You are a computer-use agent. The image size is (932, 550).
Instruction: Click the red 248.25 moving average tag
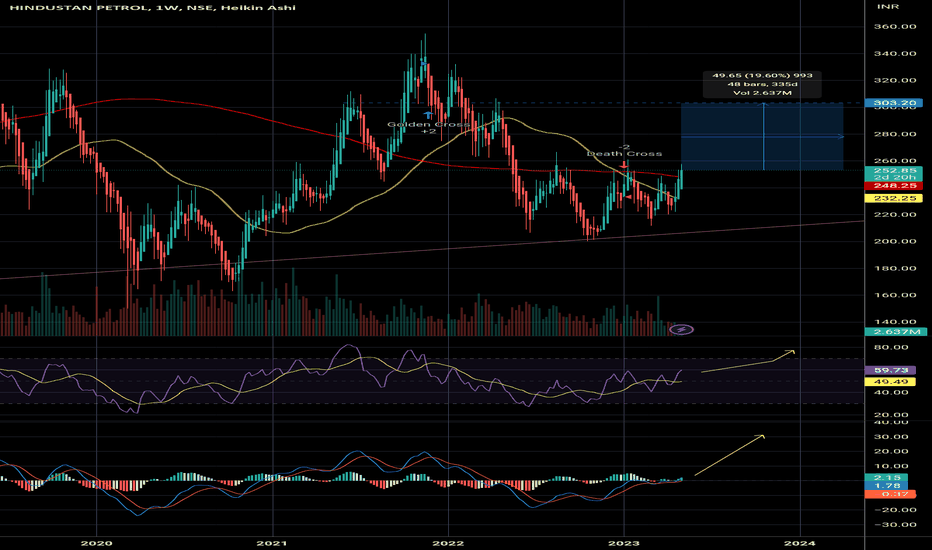pyautogui.click(x=894, y=186)
